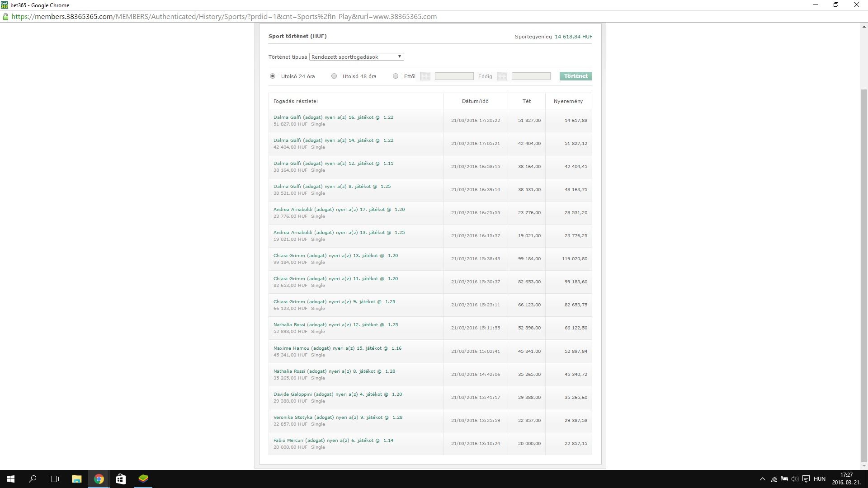868x488 pixels.
Task: Open Task View from the taskbar
Action: pyautogui.click(x=54, y=479)
